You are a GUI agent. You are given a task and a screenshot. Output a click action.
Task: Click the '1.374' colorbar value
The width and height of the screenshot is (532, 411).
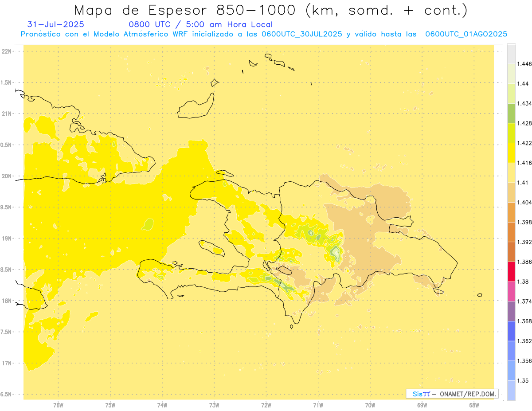525,301
